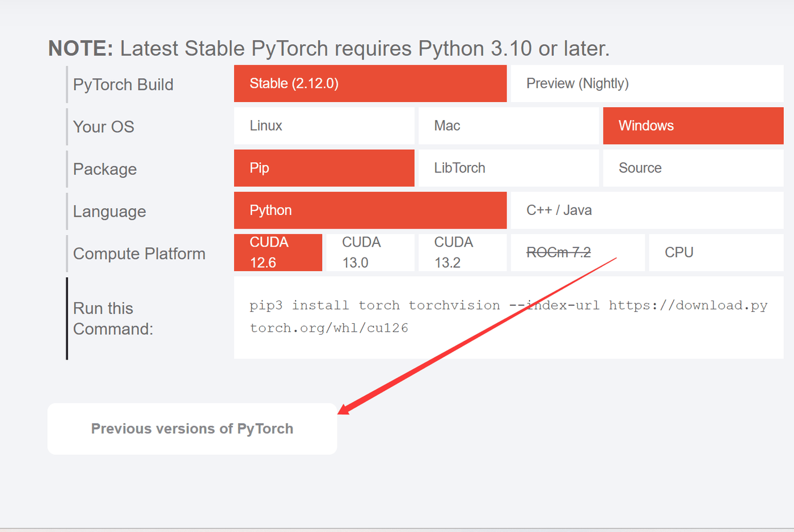
Task: Click the Compute Platform row label
Action: (x=139, y=254)
